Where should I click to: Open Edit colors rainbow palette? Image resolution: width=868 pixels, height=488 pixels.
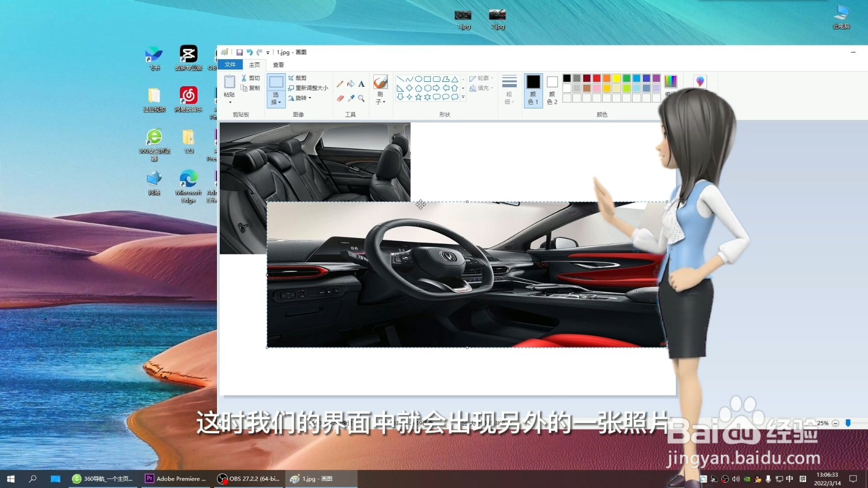click(671, 81)
